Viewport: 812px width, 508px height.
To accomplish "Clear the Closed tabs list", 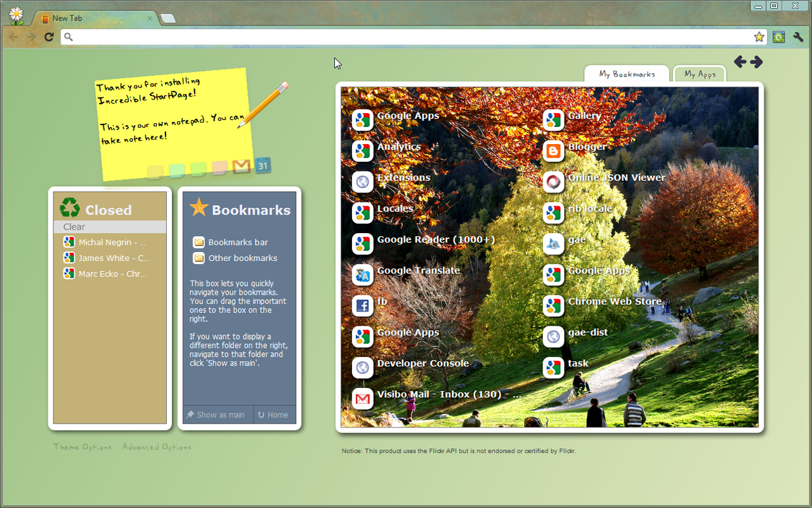I will [74, 226].
